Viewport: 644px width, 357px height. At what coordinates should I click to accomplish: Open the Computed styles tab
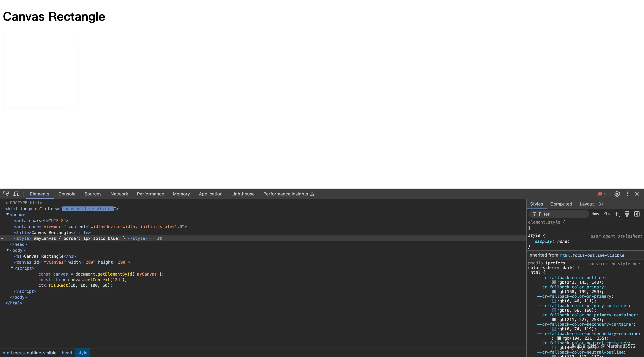tap(561, 204)
